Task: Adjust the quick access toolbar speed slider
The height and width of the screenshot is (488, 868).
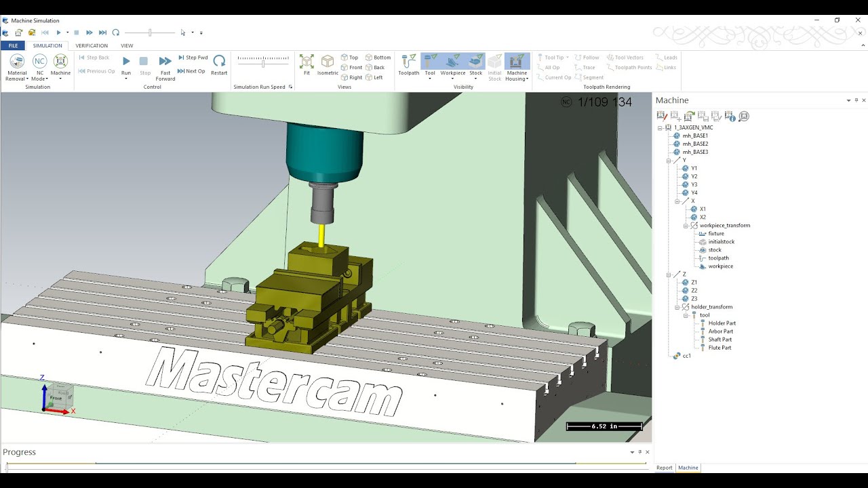Action: point(151,33)
